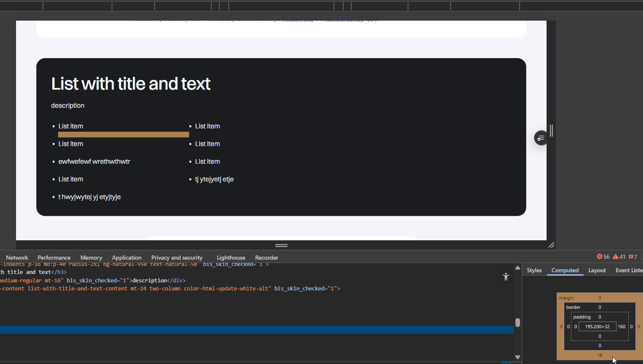Click the Elements panel scroll-down arrow
643x364 pixels.
coord(518,357)
